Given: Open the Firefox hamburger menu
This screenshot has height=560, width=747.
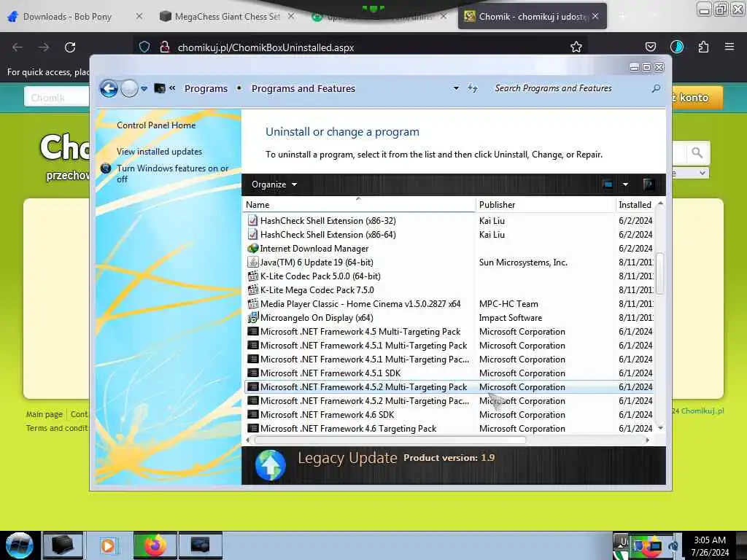Looking at the screenshot, I should pyautogui.click(x=729, y=47).
